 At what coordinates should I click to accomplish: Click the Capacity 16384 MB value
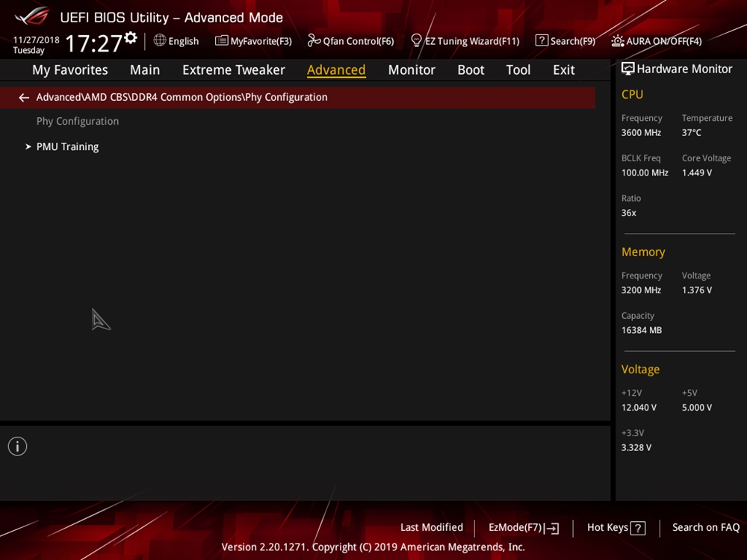[641, 331]
